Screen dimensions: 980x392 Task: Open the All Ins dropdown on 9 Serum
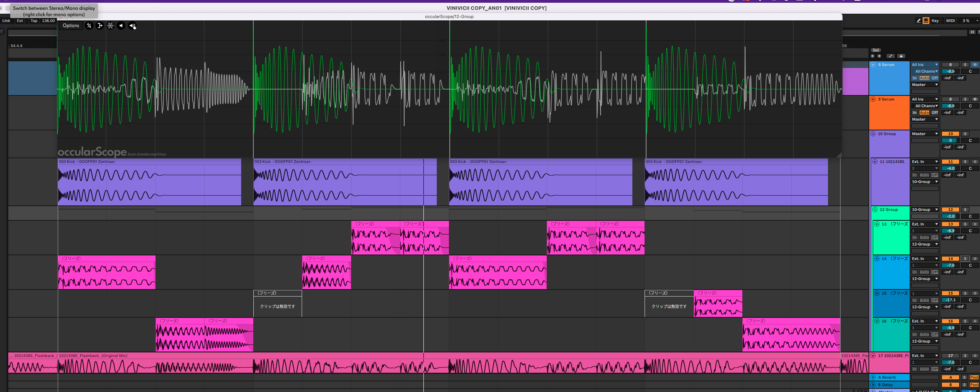tap(925, 99)
